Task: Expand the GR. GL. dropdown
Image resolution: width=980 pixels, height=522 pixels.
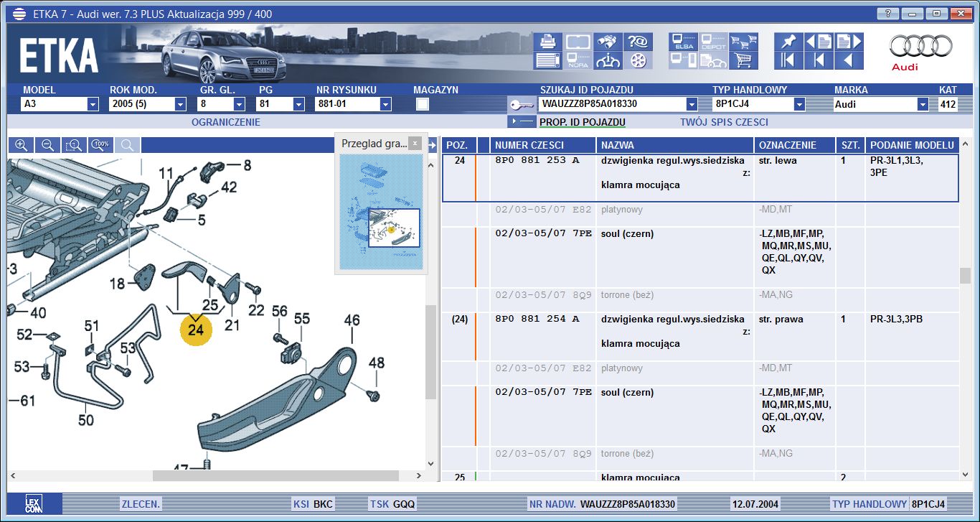Action: coord(240,104)
